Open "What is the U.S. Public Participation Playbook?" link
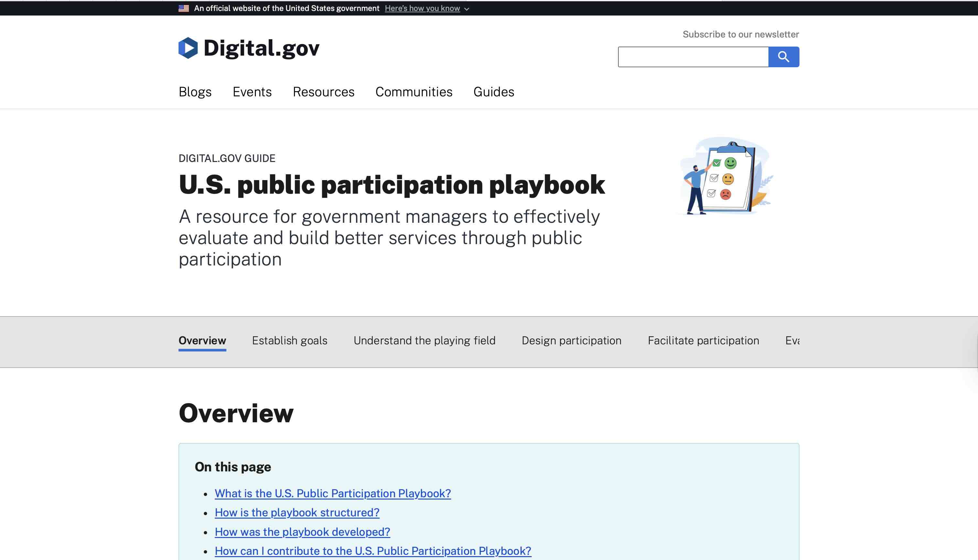Image resolution: width=978 pixels, height=560 pixels. pyautogui.click(x=333, y=493)
